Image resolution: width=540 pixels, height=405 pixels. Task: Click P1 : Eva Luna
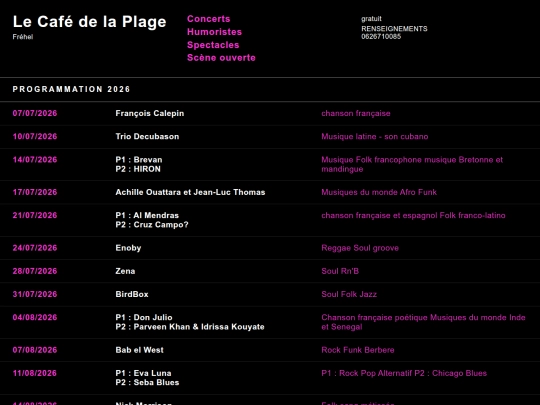pos(143,373)
